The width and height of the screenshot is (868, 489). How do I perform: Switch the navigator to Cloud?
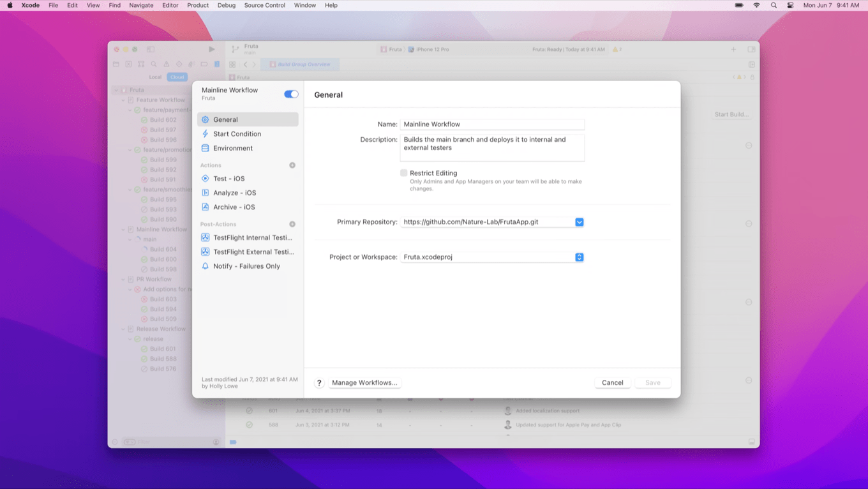coord(177,77)
